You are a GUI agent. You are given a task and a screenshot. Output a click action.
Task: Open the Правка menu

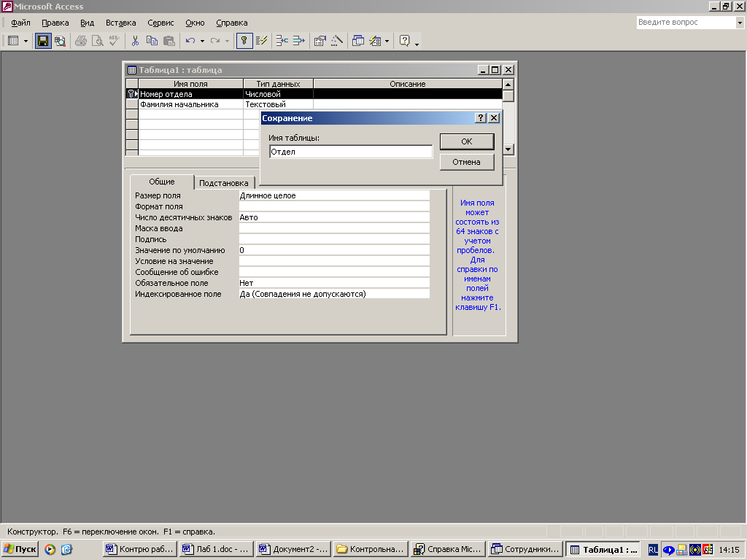[x=55, y=23]
